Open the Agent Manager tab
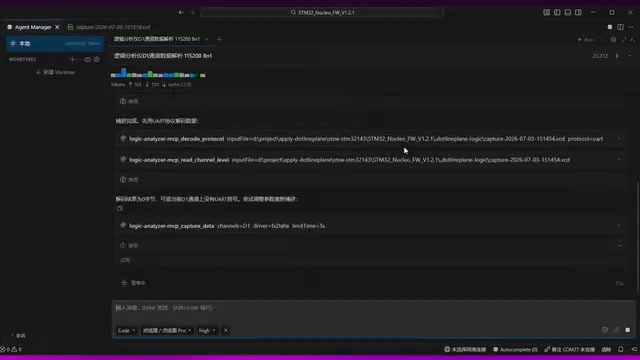 coord(33,27)
